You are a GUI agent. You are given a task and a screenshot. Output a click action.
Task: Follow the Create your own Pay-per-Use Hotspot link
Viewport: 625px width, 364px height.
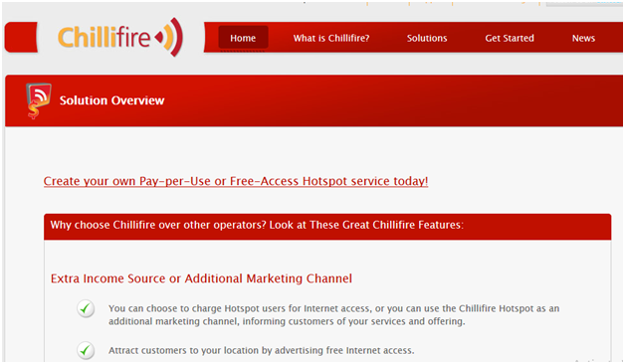click(x=236, y=181)
